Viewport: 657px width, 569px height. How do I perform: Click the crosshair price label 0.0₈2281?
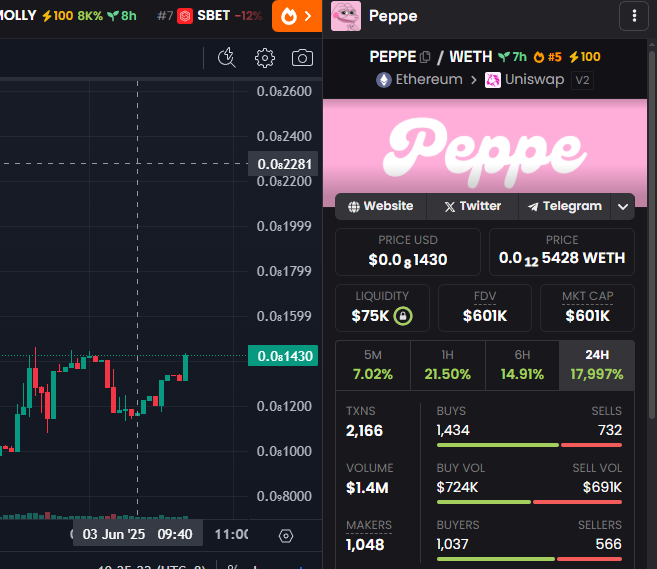click(283, 164)
